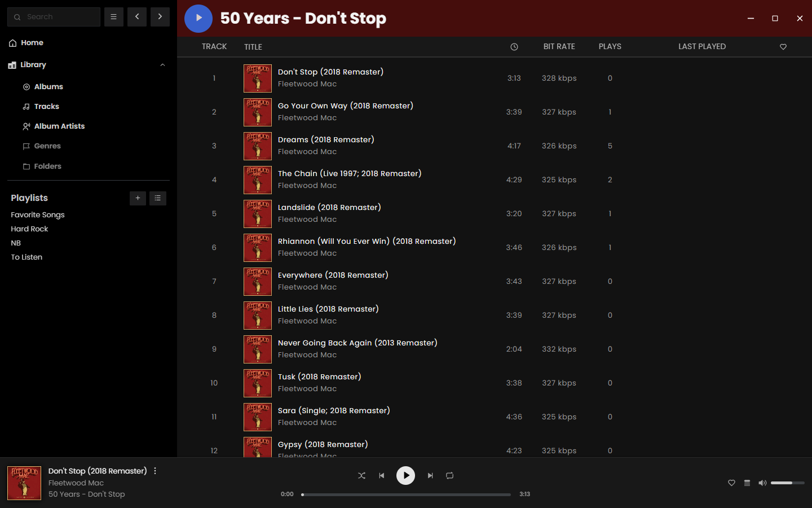This screenshot has width=812, height=508.
Task: Mute the volume speaker icon
Action: (762, 483)
